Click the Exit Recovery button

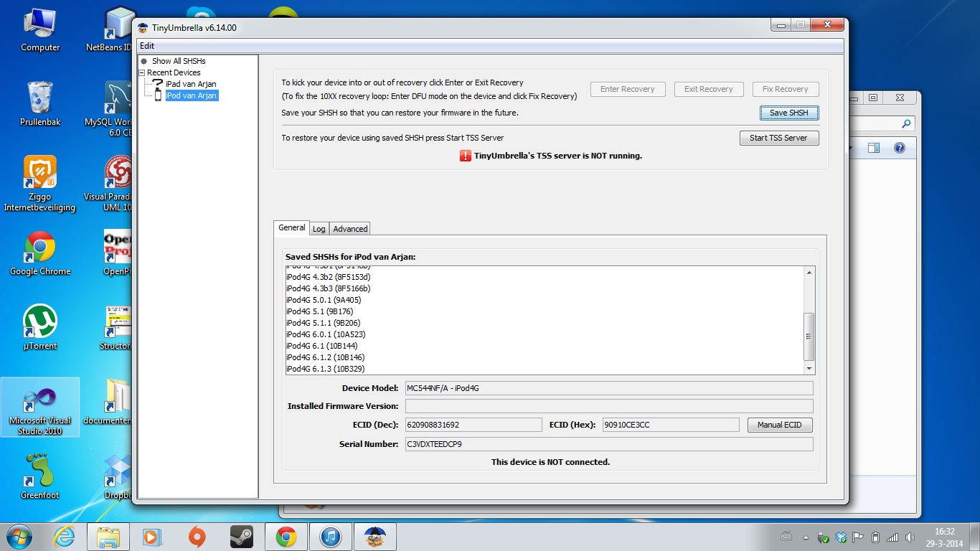pyautogui.click(x=708, y=89)
